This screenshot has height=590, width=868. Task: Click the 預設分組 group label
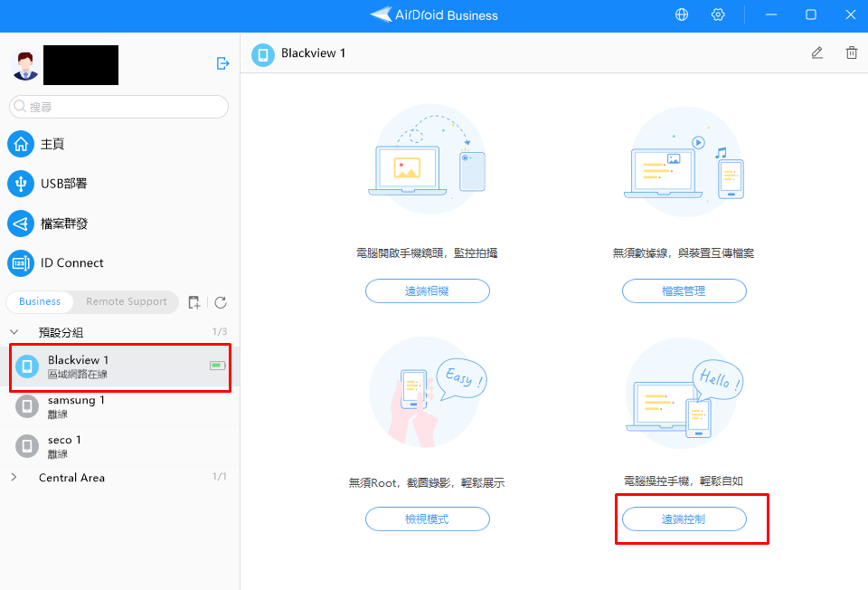click(61, 332)
